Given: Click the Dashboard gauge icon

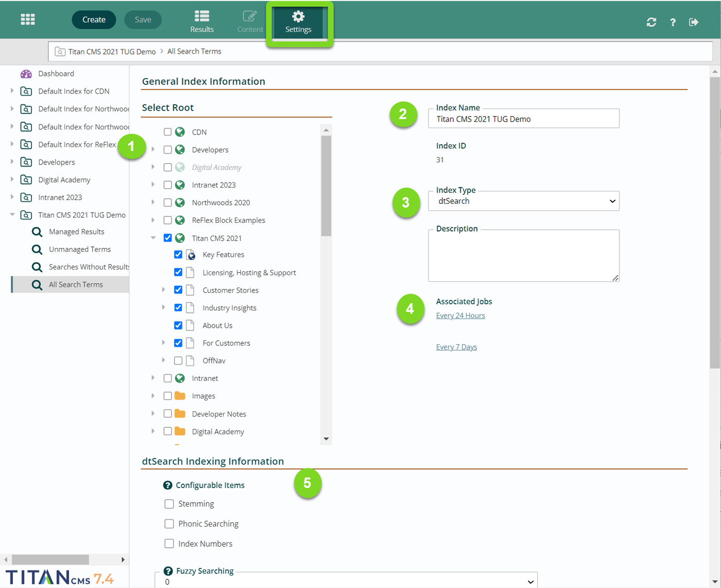Looking at the screenshot, I should pos(26,73).
